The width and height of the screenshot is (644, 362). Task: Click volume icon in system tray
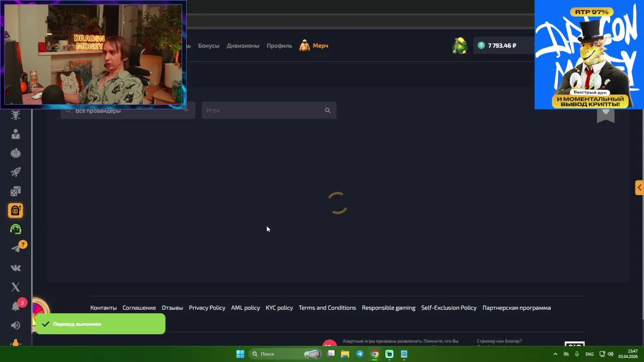pyautogui.click(x=610, y=354)
